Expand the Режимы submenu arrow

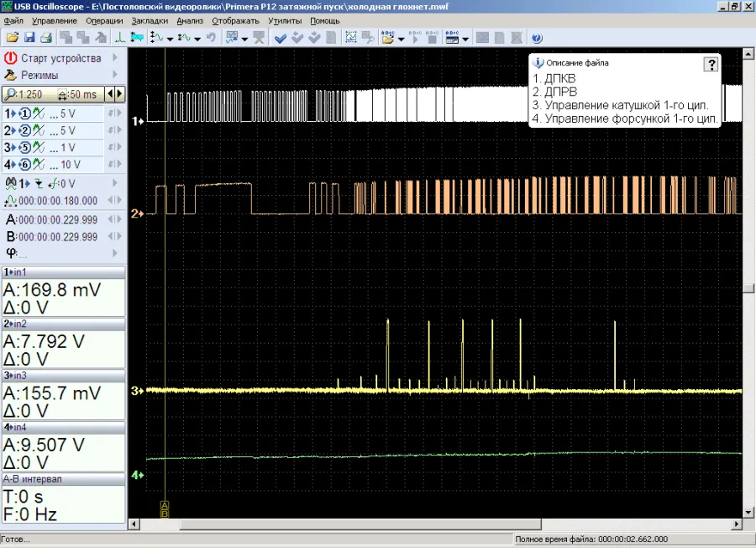tap(115, 75)
